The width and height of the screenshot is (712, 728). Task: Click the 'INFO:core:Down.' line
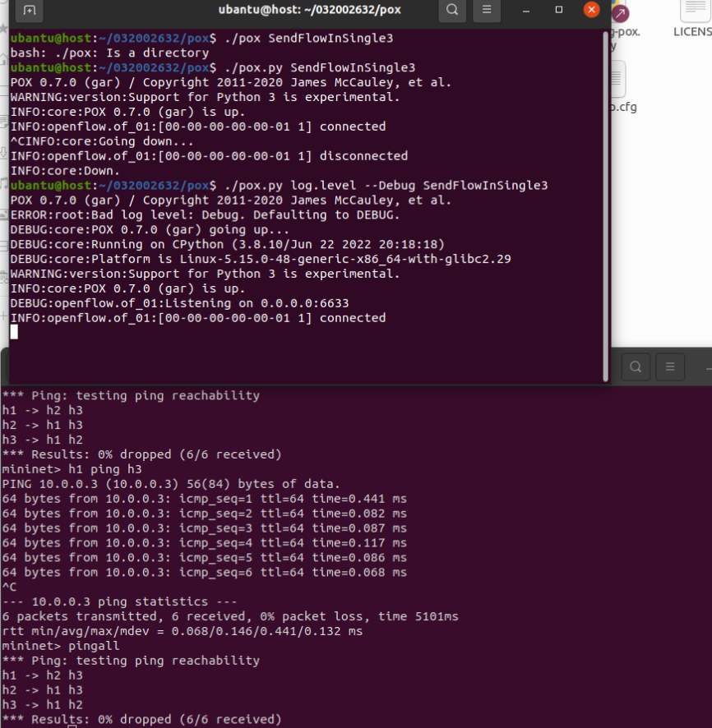65,171
